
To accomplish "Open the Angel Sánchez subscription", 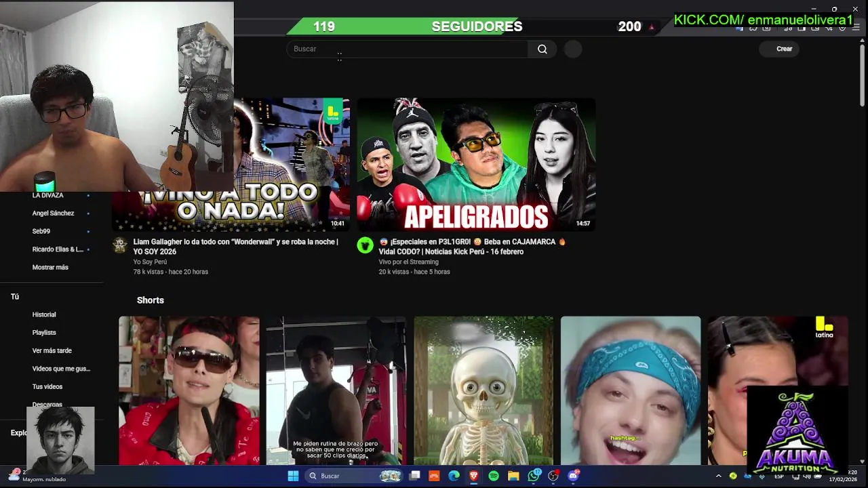I will 53,213.
